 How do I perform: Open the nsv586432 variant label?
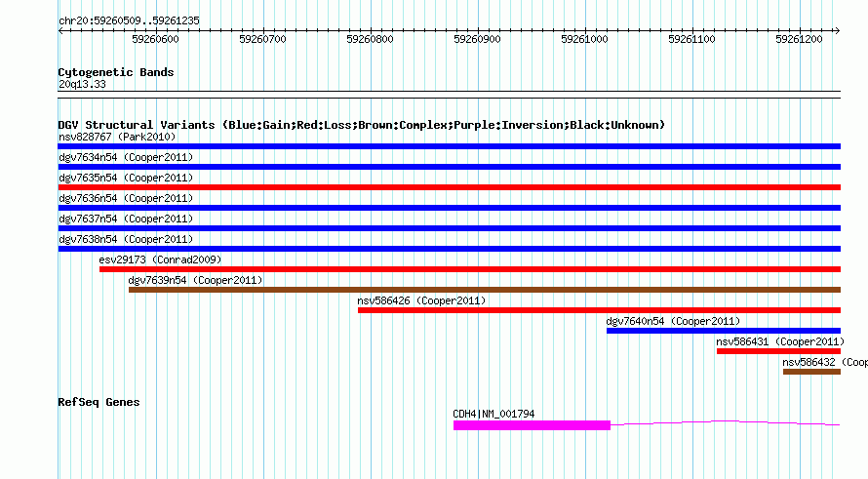point(825,362)
